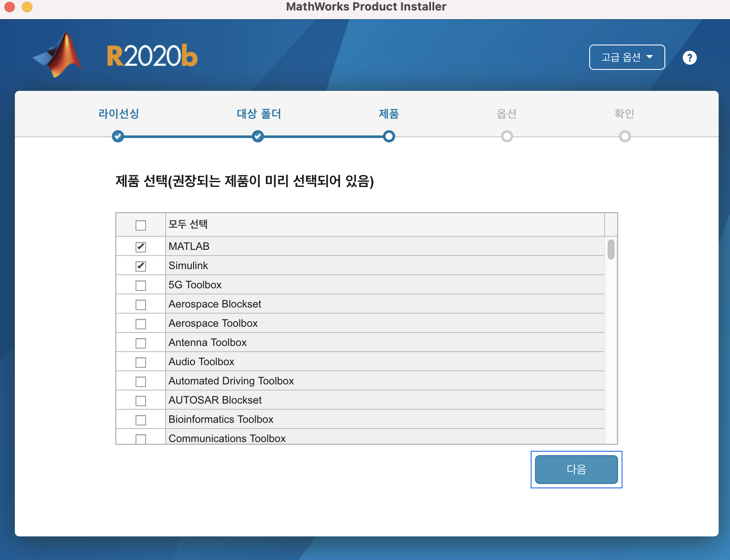Click the 라이선싱 completed step marker
Screen dimensions: 730x560
tap(118, 136)
